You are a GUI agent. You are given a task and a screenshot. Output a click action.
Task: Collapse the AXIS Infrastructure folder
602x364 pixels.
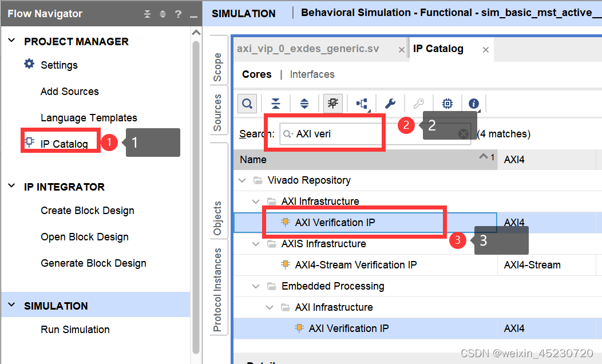coord(256,243)
